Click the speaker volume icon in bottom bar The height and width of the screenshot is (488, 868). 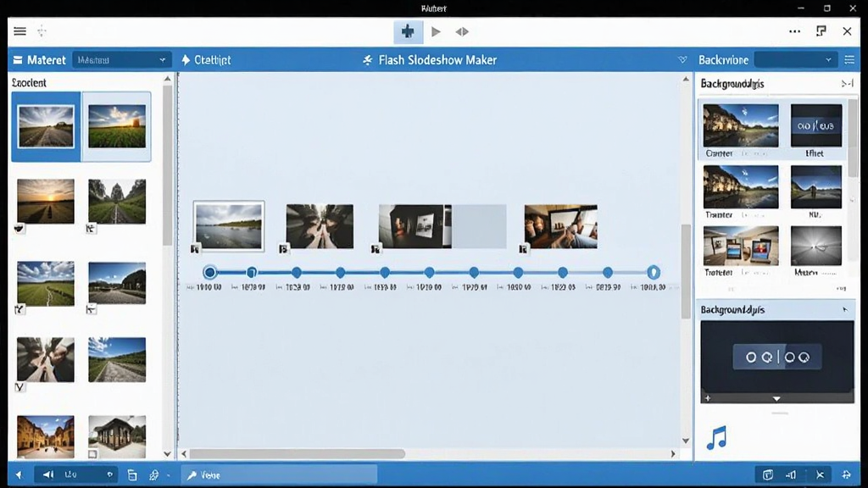pyautogui.click(x=48, y=474)
